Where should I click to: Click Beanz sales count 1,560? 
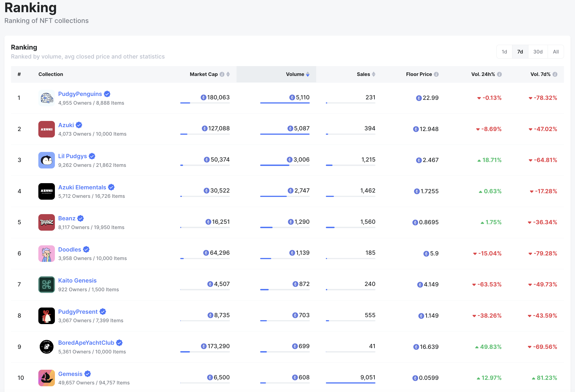[x=368, y=222]
